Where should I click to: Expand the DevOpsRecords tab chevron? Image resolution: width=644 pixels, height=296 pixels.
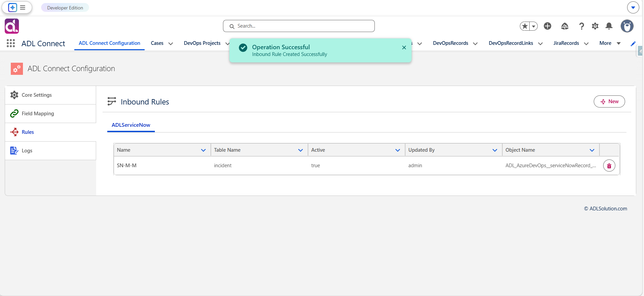pyautogui.click(x=475, y=43)
